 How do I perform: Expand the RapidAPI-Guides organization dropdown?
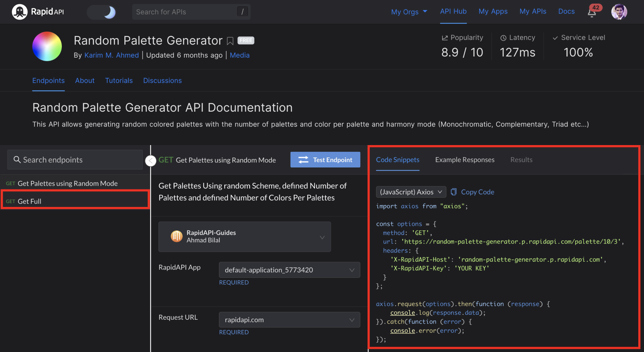245,237
